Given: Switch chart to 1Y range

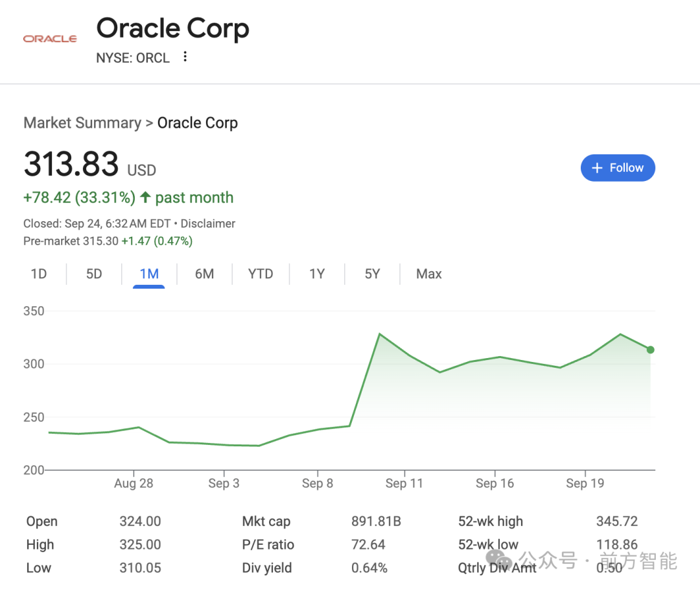Looking at the screenshot, I should (x=317, y=274).
